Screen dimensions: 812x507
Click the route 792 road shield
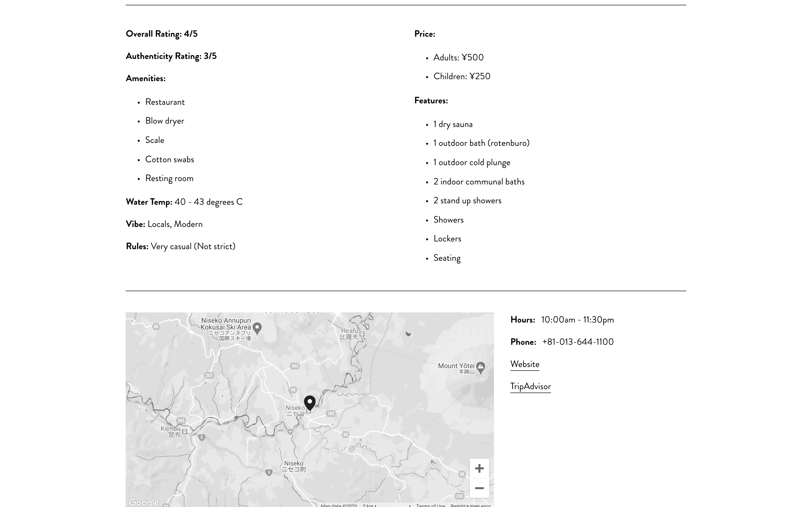331,413
